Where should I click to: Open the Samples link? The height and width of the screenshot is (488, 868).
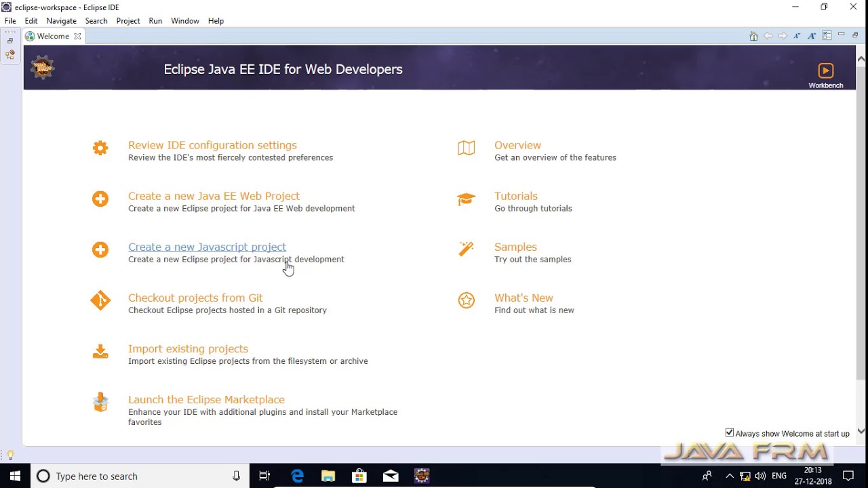[515, 247]
